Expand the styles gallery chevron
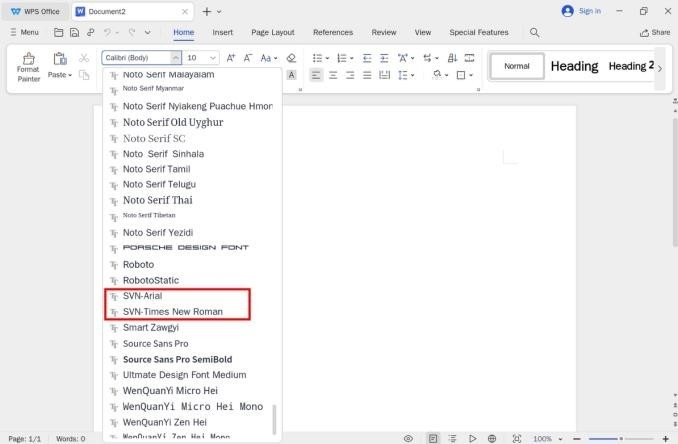Image resolution: width=678 pixels, height=444 pixels. 660,68
